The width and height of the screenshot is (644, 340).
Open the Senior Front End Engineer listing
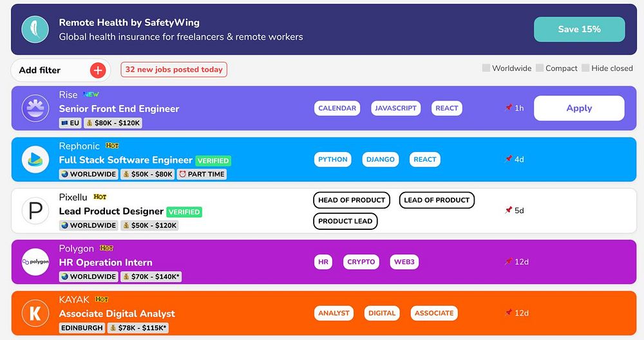coord(119,109)
